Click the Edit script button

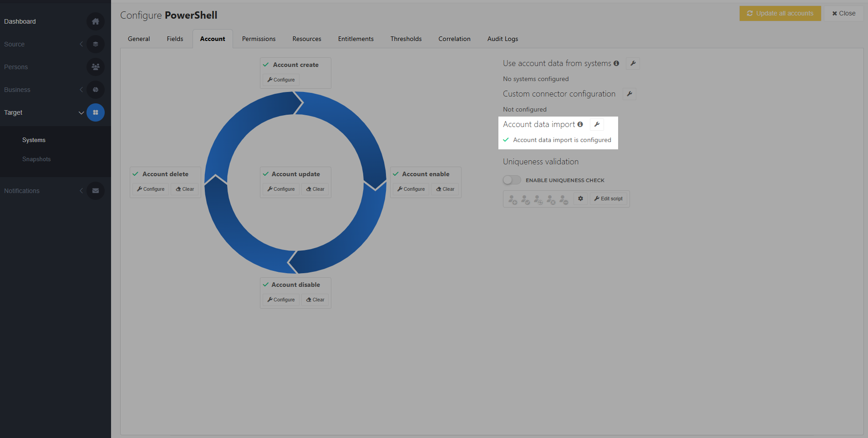[609, 199]
